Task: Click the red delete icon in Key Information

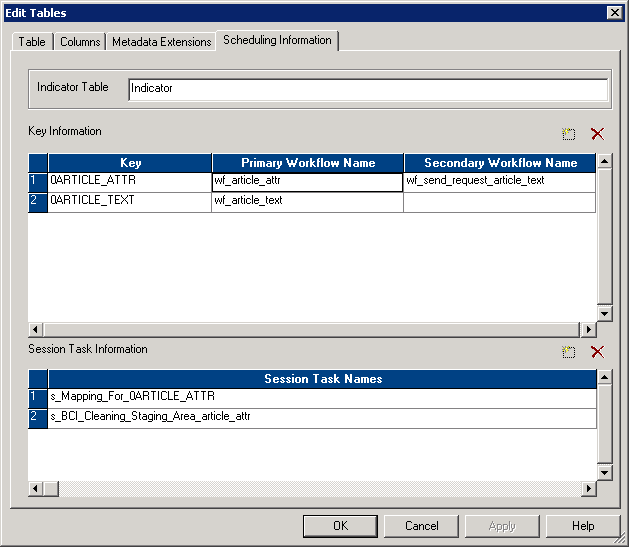Action: tap(597, 134)
